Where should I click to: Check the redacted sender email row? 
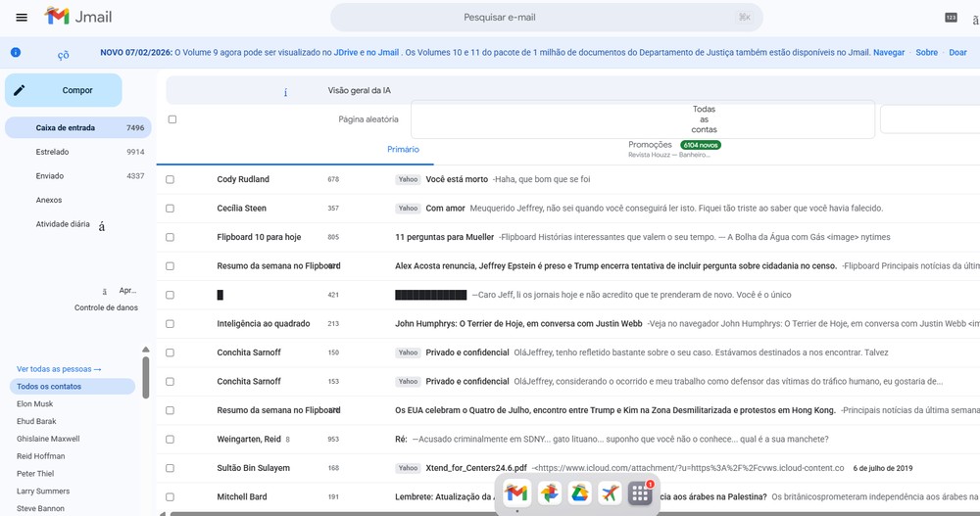(x=170, y=295)
